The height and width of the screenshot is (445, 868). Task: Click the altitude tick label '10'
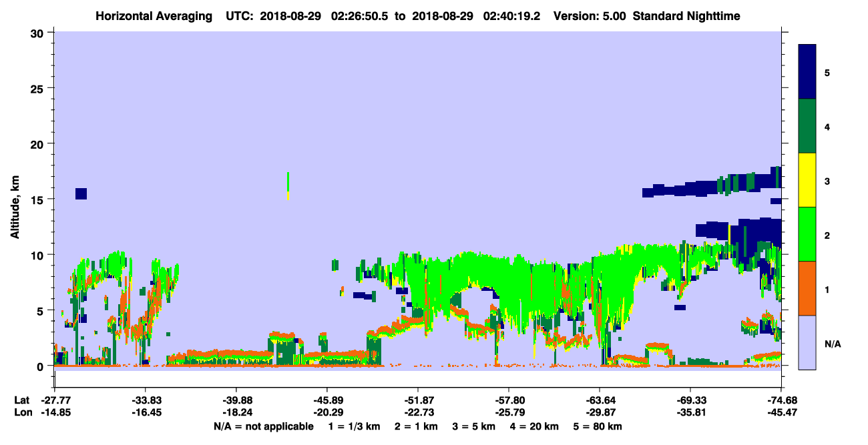click(39, 255)
